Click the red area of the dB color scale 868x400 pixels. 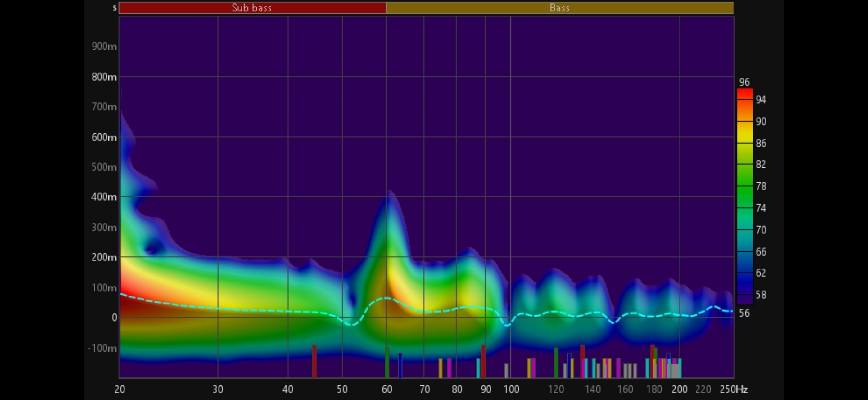745,94
